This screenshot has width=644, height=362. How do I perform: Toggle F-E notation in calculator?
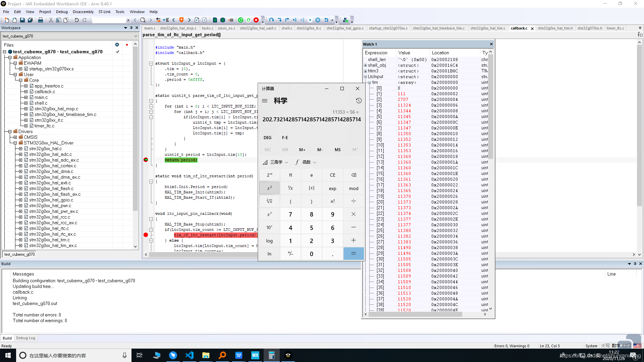pos(285,138)
